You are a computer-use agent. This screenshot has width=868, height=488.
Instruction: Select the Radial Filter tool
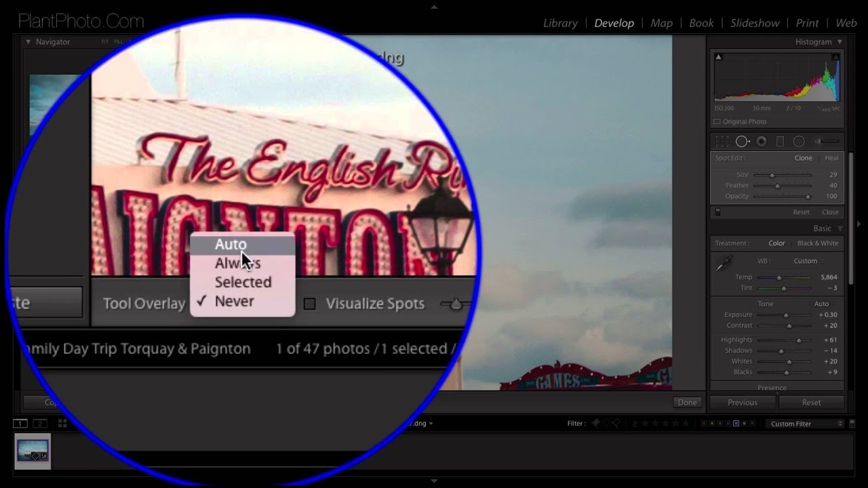[799, 142]
